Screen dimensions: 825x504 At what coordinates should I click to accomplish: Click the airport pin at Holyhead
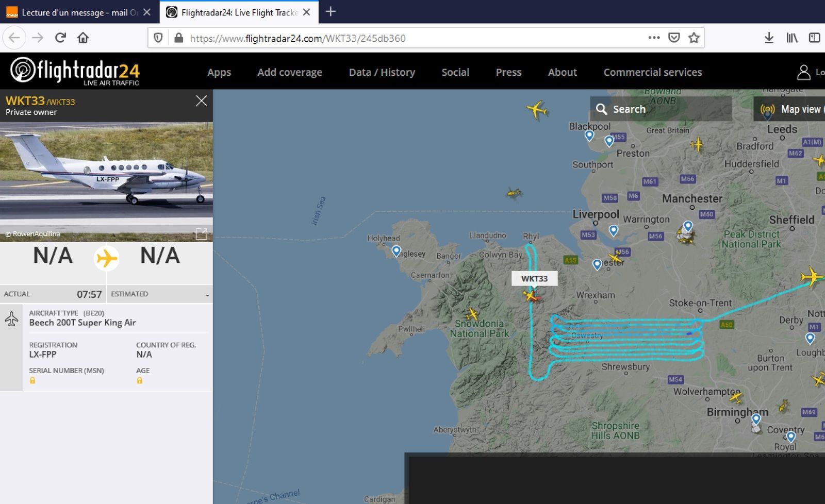[396, 251]
